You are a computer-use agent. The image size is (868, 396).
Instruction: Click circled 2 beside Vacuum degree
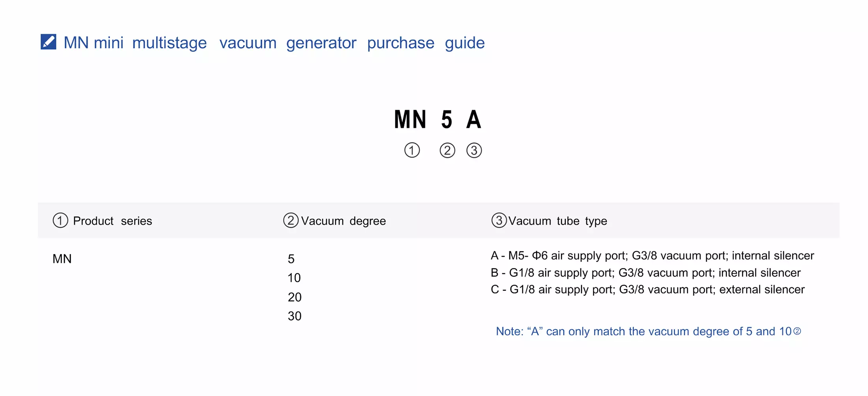(x=290, y=220)
